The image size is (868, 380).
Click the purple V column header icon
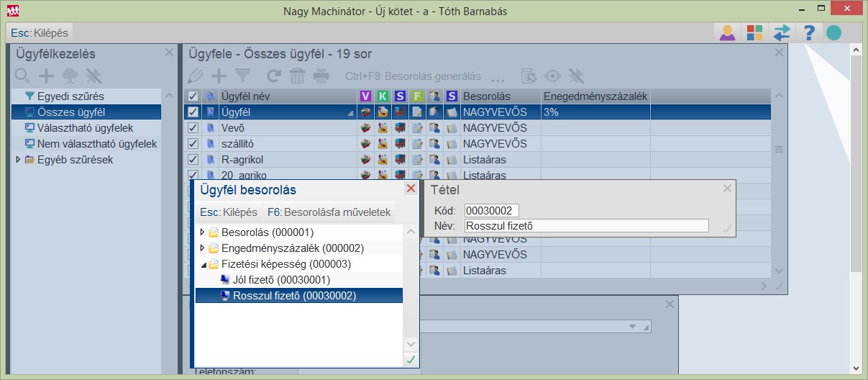366,96
